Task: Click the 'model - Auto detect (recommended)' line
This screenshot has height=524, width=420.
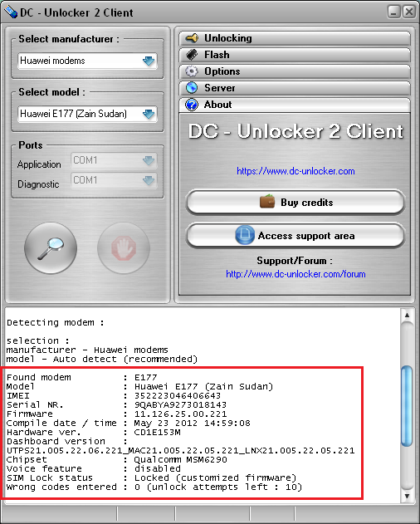Action: click(x=102, y=359)
